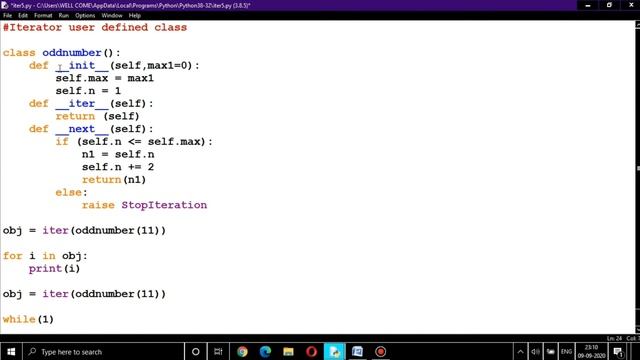Screen dimensions: 640x360
Task: Open the screen recorder taskbar icon
Action: click(380, 351)
